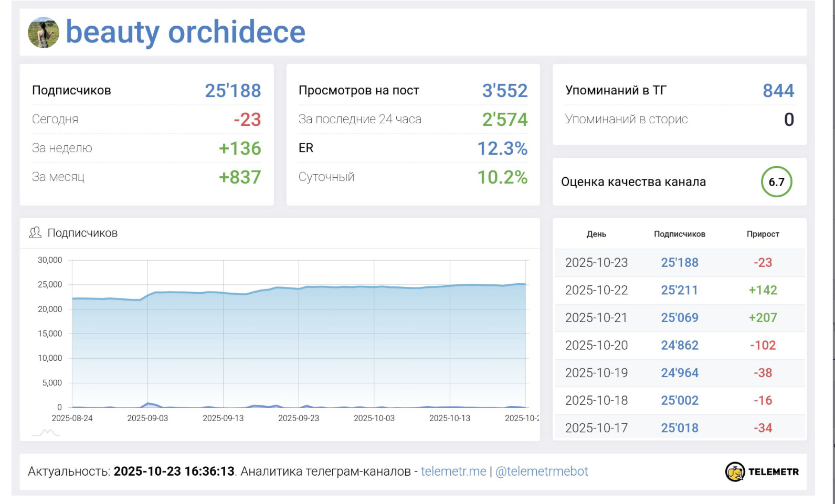Click the 6.7 channel quality score circle
Image resolution: width=835 pixels, height=504 pixels.
[776, 182]
